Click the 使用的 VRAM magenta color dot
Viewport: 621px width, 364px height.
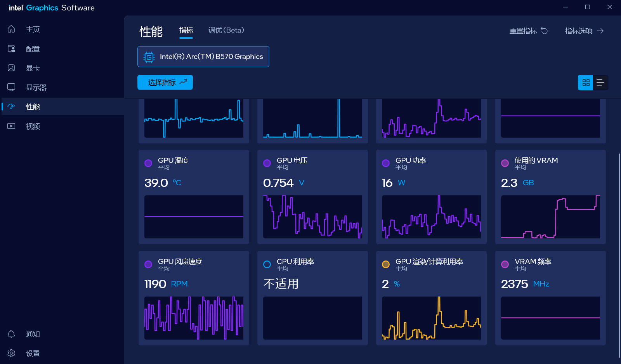pyautogui.click(x=505, y=163)
